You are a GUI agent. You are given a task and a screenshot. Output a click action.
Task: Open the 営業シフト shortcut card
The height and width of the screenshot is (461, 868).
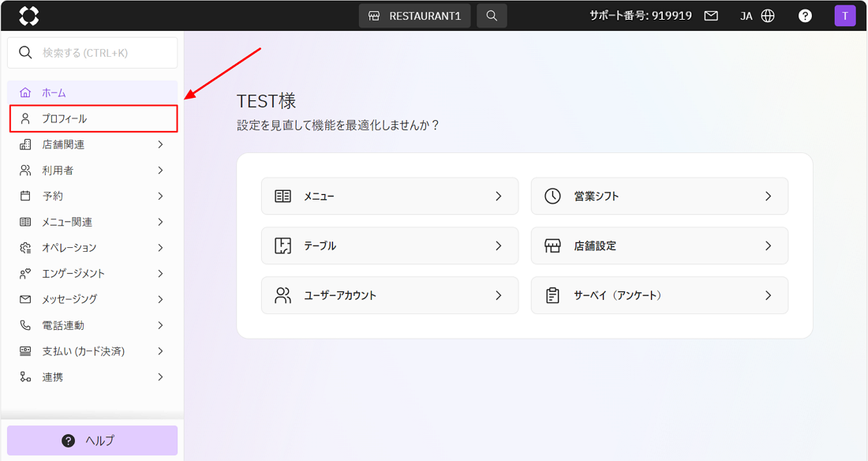click(659, 196)
